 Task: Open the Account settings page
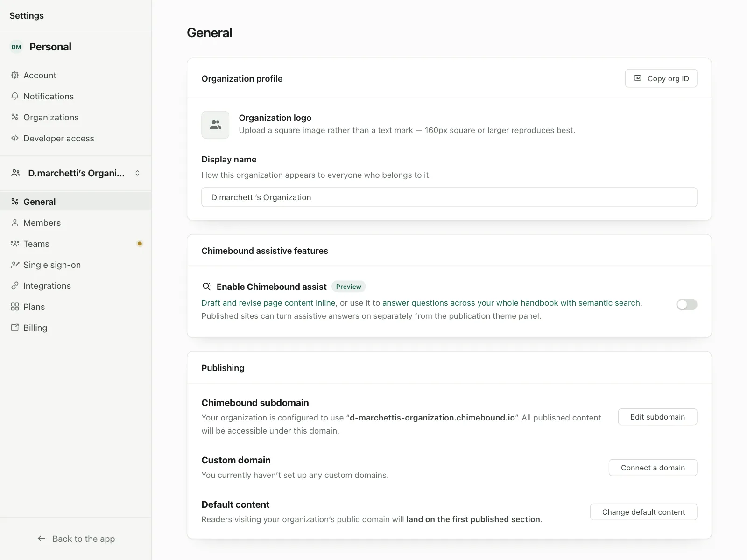point(76,75)
